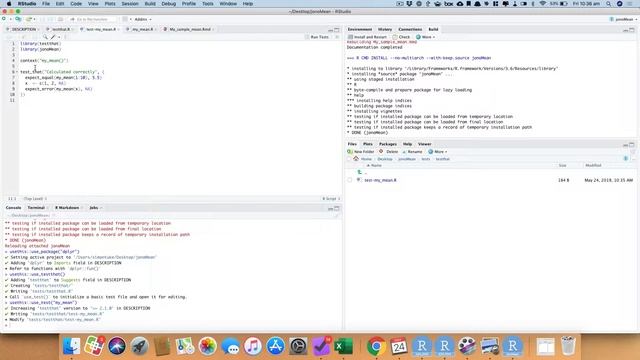Image resolution: width=640 pixels, height=360 pixels.
Task: Maximize the Console pane
Action: pos(337,208)
